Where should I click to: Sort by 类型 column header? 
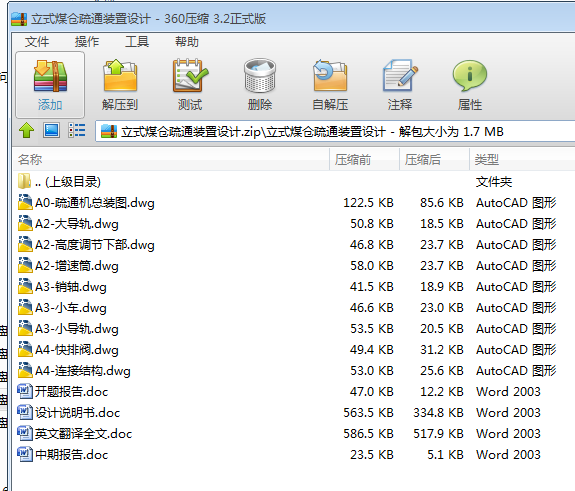[x=522, y=160]
